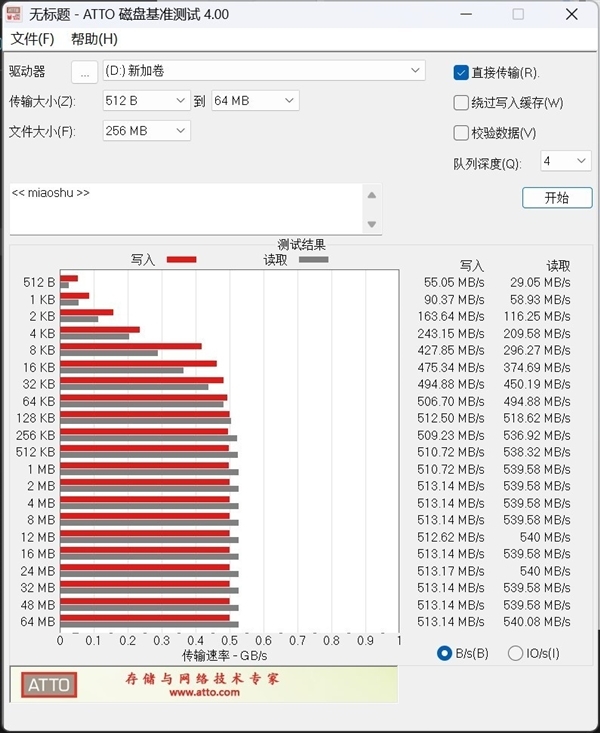Expand the 64 MB maximum transfer size dropdown
The width and height of the screenshot is (600, 733).
pos(254,100)
